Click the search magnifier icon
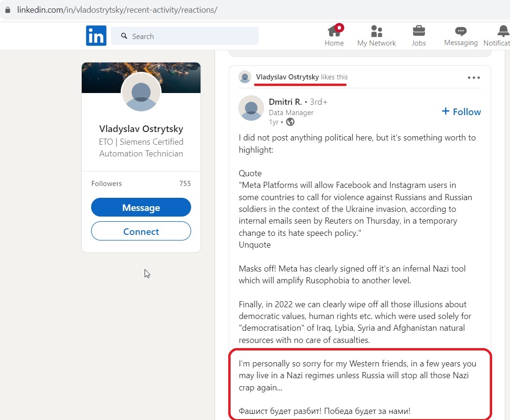The height and width of the screenshot is (420, 510). (x=124, y=36)
